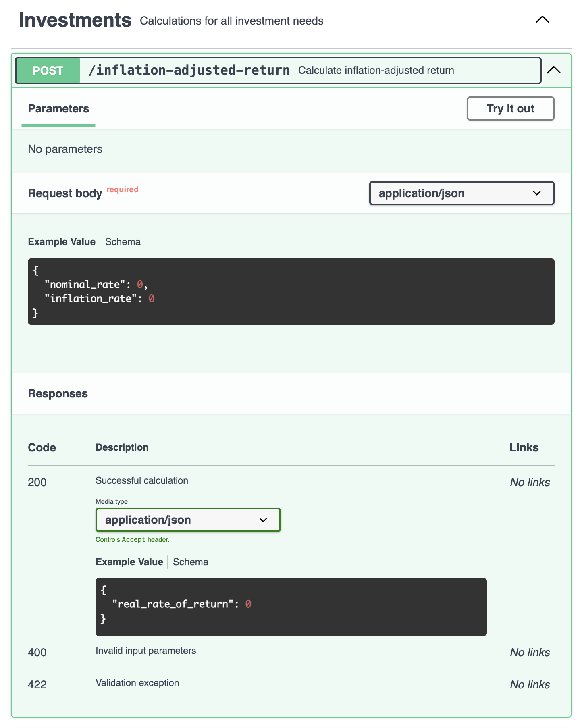Switch to the 200 response Schema tab
The image size is (582, 728).
point(191,562)
